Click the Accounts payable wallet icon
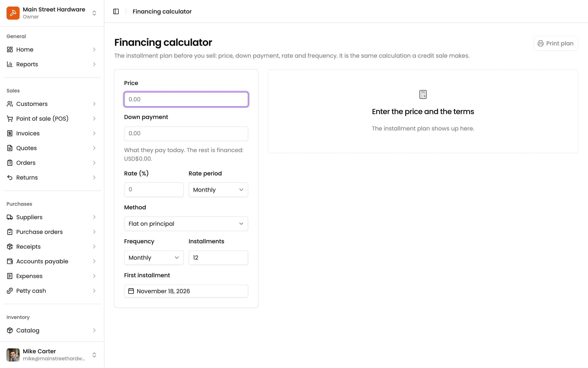588x368 pixels. pyautogui.click(x=10, y=261)
